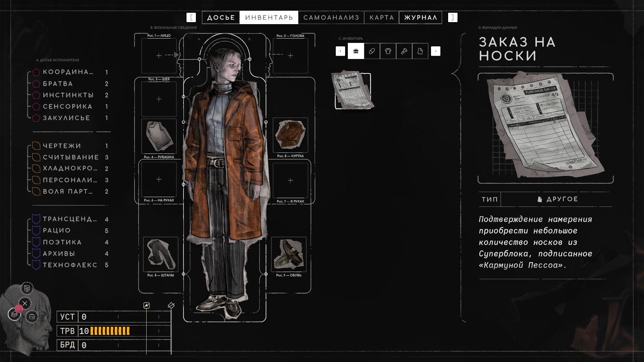Click the empty ШЕЯ neck slot
Viewport: 644px width, 362px height.
[159, 99]
